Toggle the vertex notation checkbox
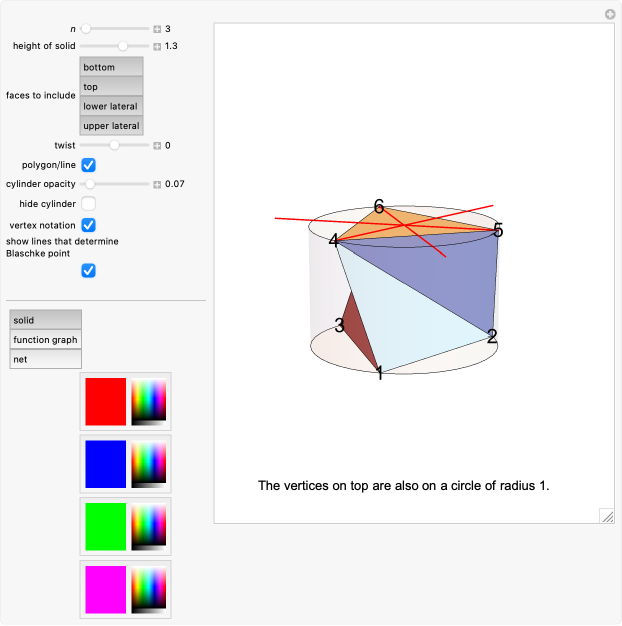Screen dimensions: 622x626 [x=88, y=225]
